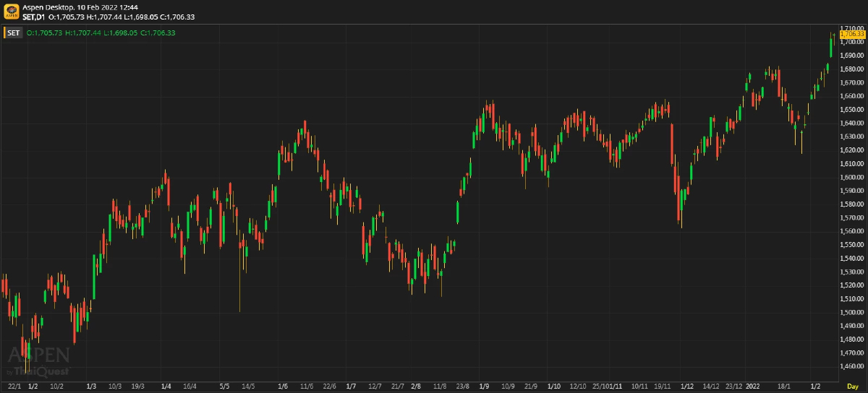Click the 1,540.00 price axis label

[x=854, y=258]
